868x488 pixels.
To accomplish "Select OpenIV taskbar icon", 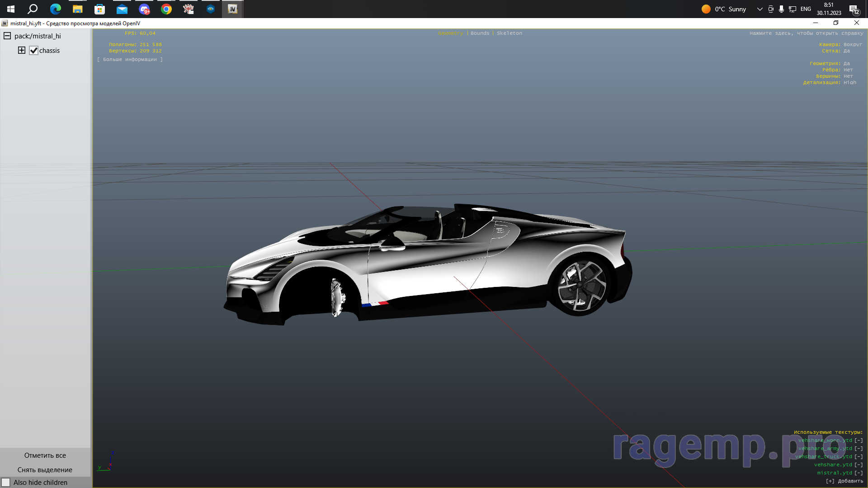I will tap(233, 9).
